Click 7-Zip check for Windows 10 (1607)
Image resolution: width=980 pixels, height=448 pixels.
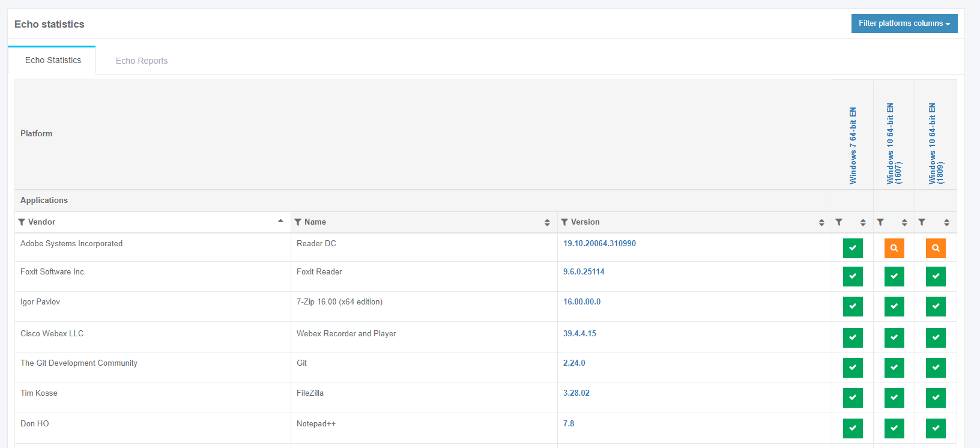click(x=894, y=306)
